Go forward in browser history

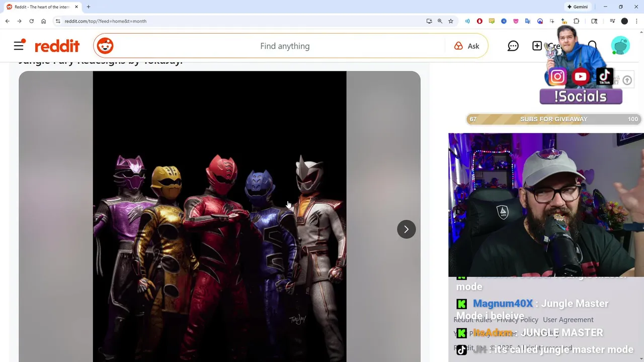point(19,21)
